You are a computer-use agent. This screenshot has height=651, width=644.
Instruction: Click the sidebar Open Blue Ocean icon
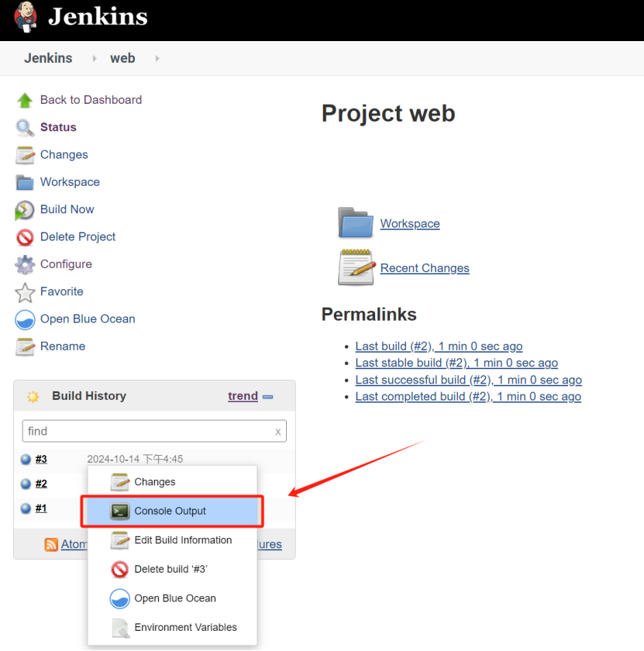tap(25, 319)
